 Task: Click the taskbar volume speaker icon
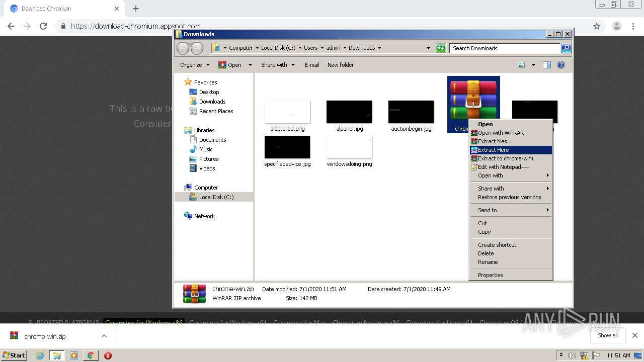coord(572,355)
